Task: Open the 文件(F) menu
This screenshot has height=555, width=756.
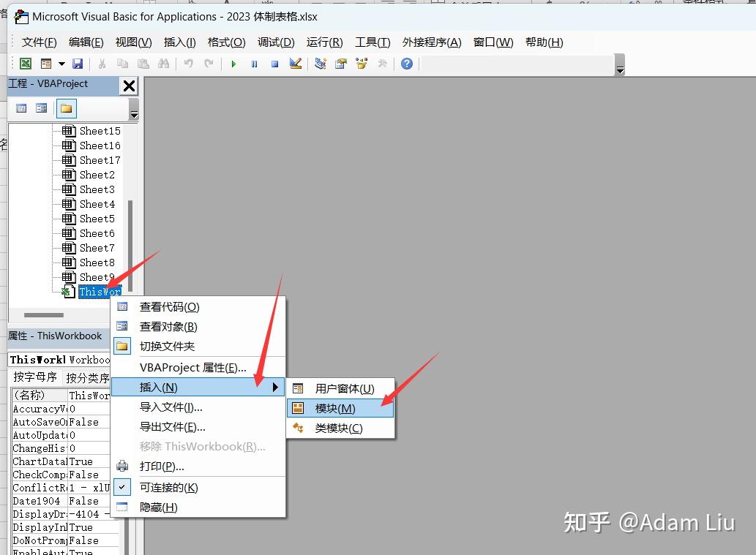Action: click(39, 42)
